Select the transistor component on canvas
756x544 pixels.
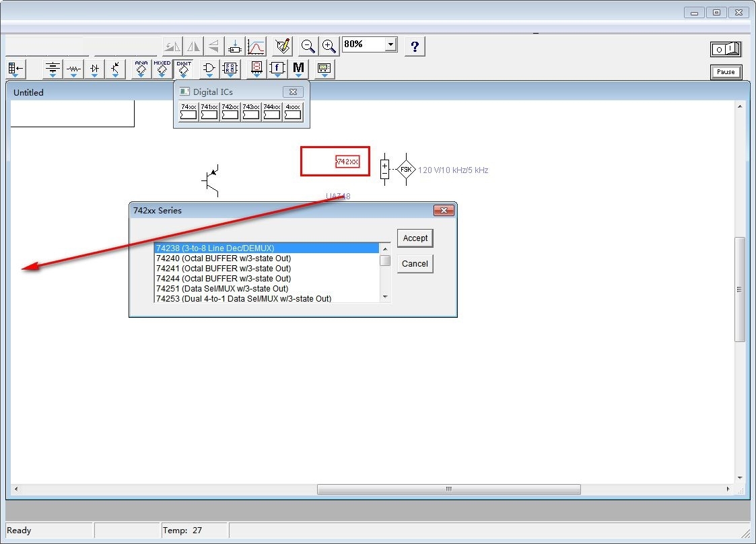coord(211,180)
